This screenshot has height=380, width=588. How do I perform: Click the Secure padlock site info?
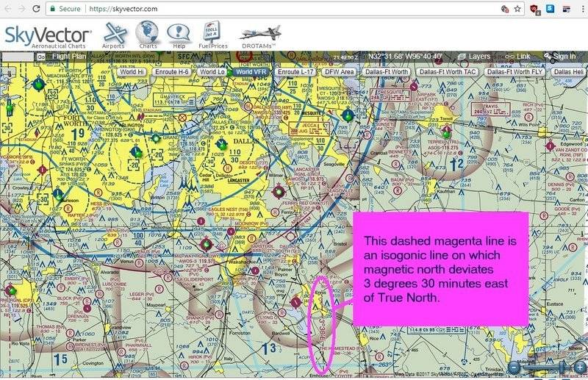[x=65, y=9]
